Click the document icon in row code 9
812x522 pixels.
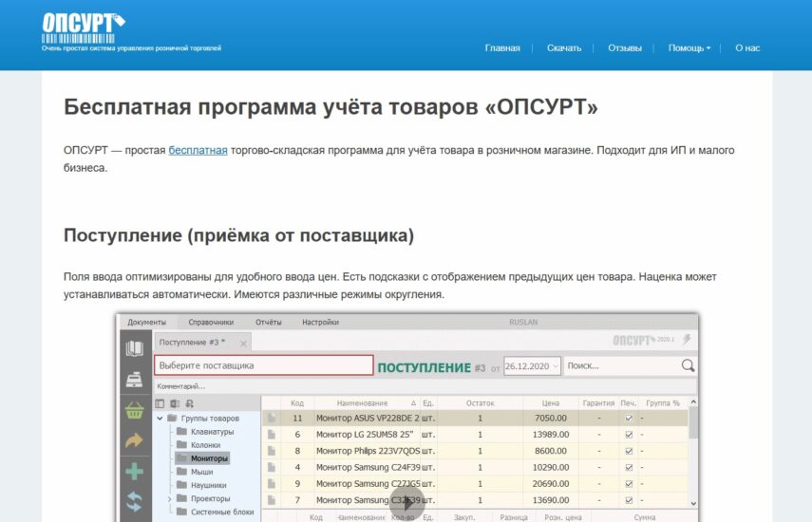(x=272, y=484)
